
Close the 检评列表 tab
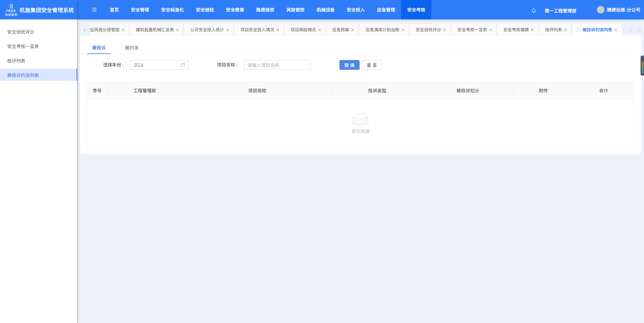[x=566, y=30]
